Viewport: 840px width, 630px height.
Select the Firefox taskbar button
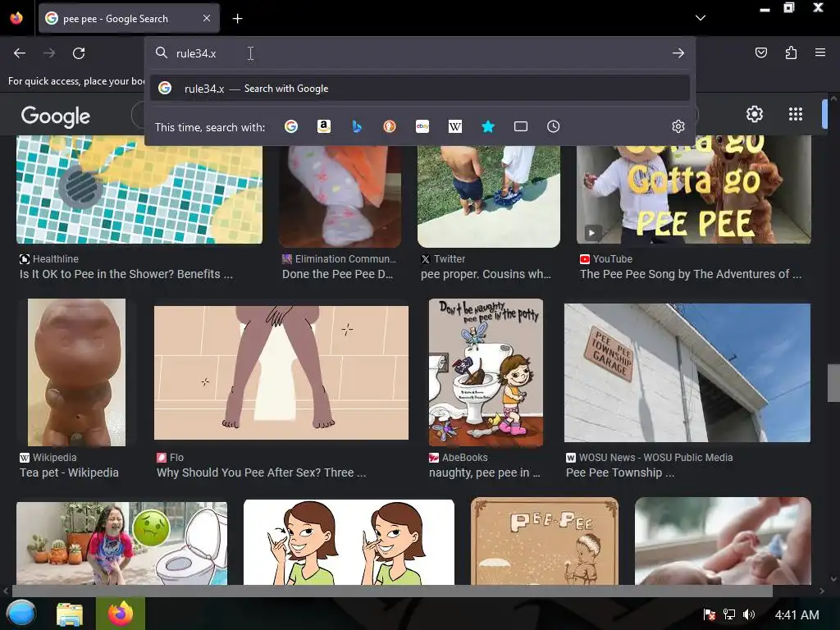click(121, 614)
